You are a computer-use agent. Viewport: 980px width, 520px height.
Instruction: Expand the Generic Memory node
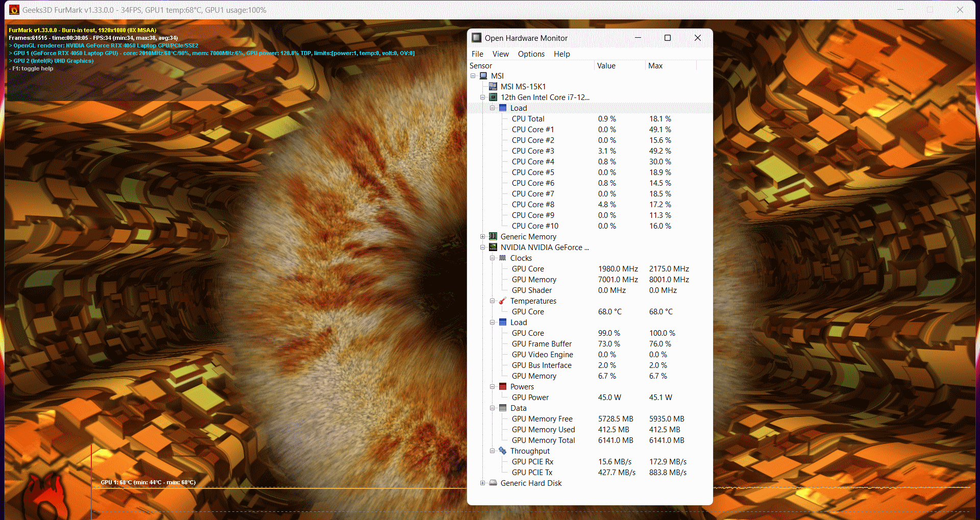coord(483,237)
